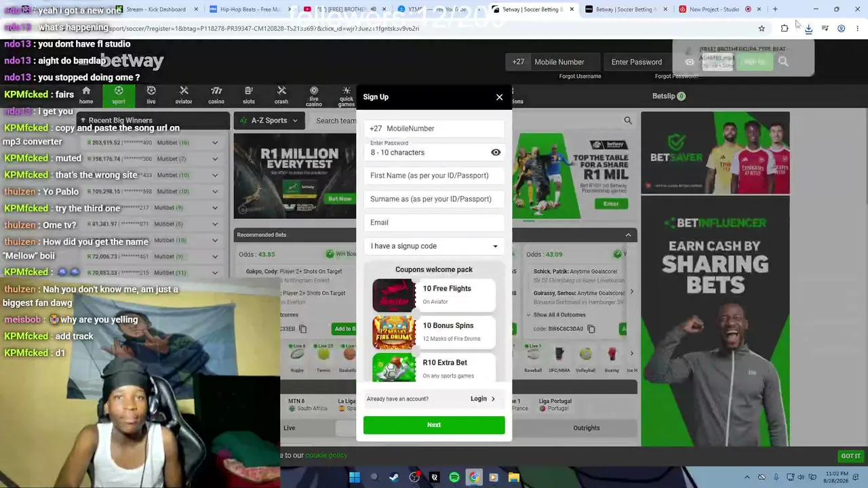868x488 pixels.
Task: Open Spotify from the taskbar
Action: pyautogui.click(x=454, y=478)
